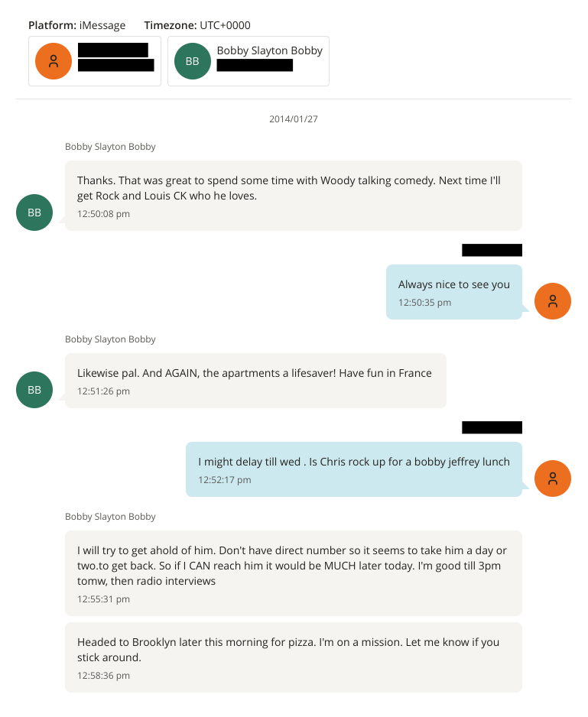Image resolution: width=588 pixels, height=717 pixels.
Task: Click the orange person avatar in the participant header
Action: pyautogui.click(x=54, y=61)
